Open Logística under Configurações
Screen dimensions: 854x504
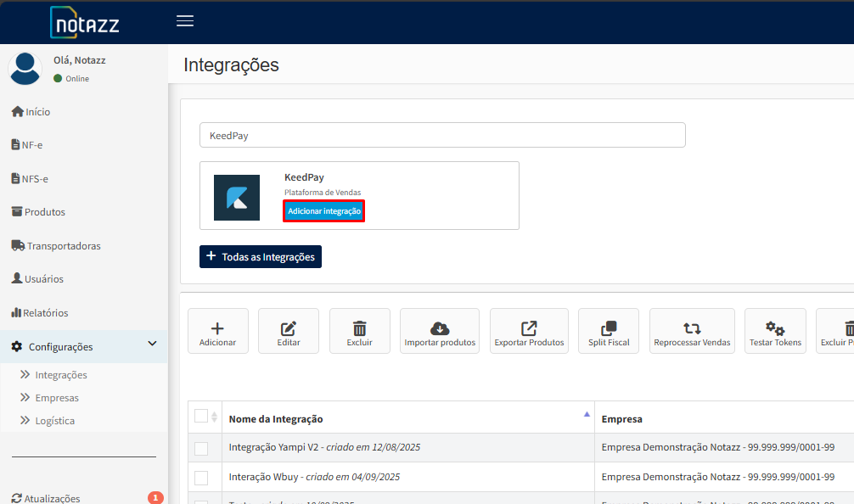pyautogui.click(x=54, y=421)
